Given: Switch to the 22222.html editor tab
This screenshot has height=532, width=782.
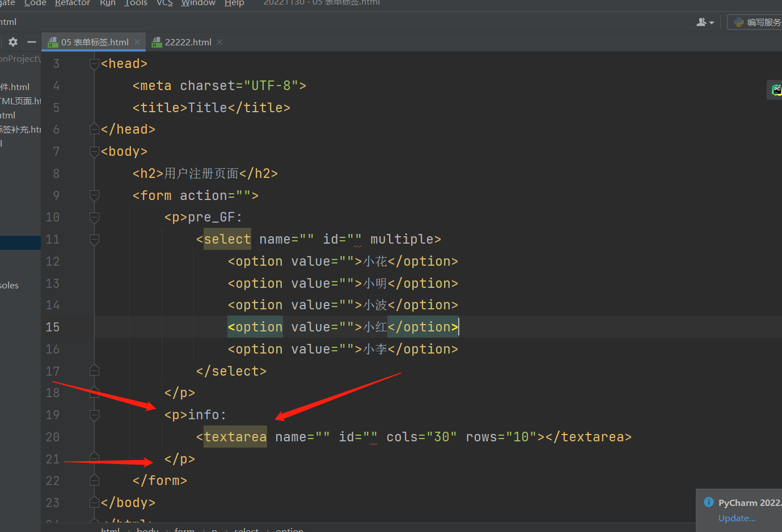Looking at the screenshot, I should click(187, 42).
